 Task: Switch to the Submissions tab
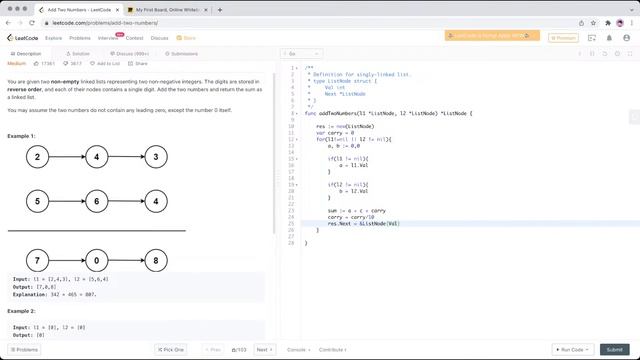click(x=181, y=54)
